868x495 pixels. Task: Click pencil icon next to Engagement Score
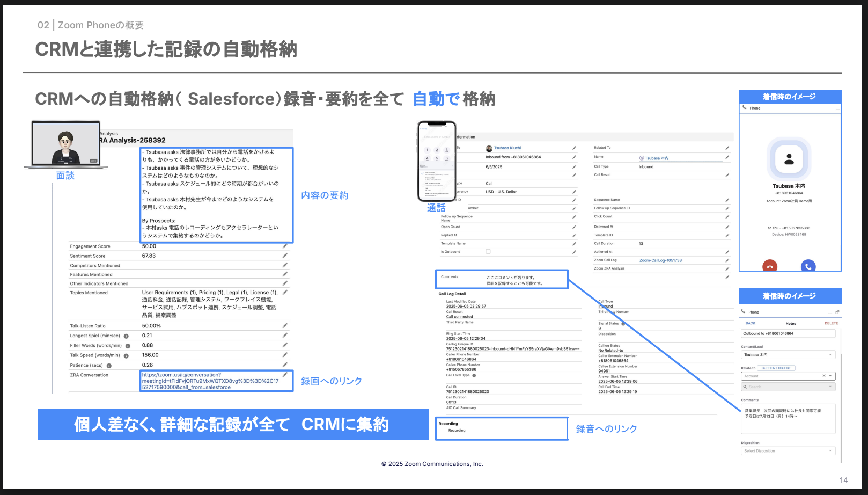285,246
